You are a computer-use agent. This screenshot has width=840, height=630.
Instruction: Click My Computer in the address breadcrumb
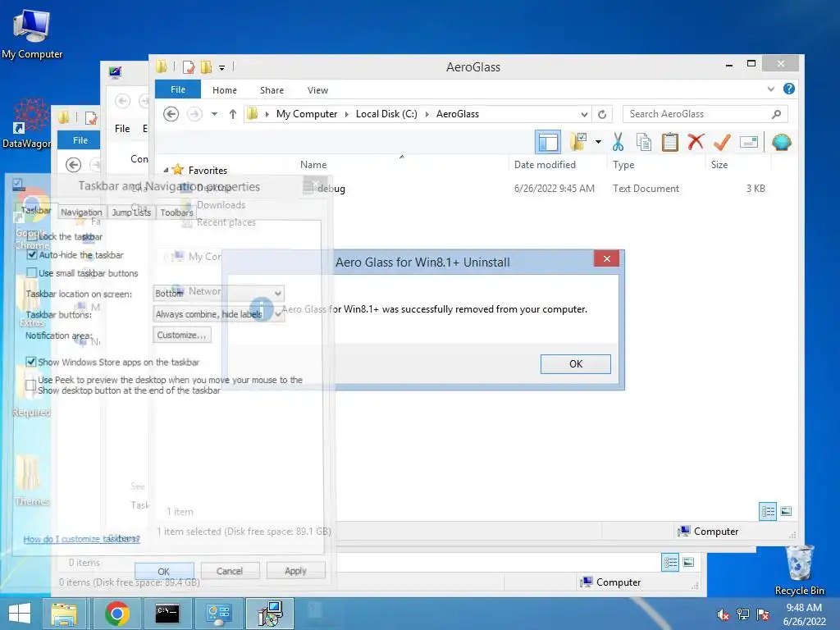(x=307, y=113)
